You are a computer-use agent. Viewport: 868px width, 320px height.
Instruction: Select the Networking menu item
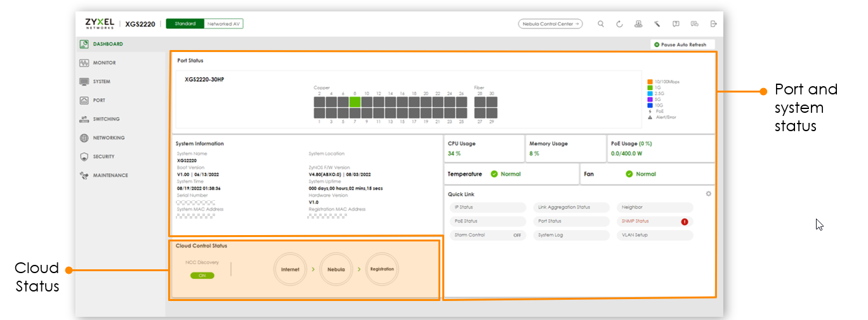[x=109, y=138]
